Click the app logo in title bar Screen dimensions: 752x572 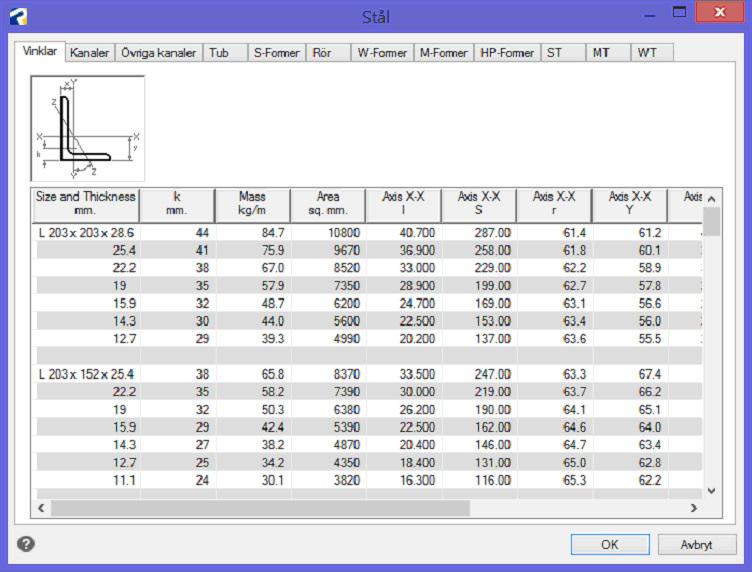coord(18,17)
